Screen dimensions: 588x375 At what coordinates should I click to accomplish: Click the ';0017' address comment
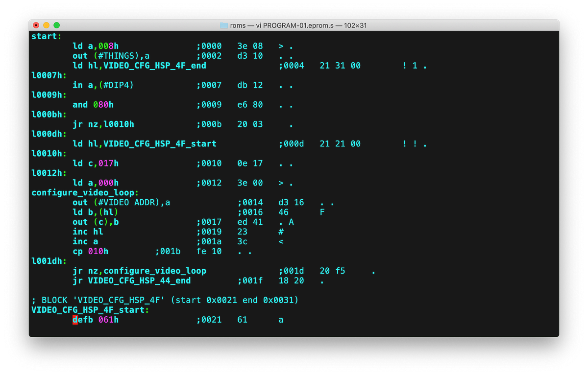209,222
